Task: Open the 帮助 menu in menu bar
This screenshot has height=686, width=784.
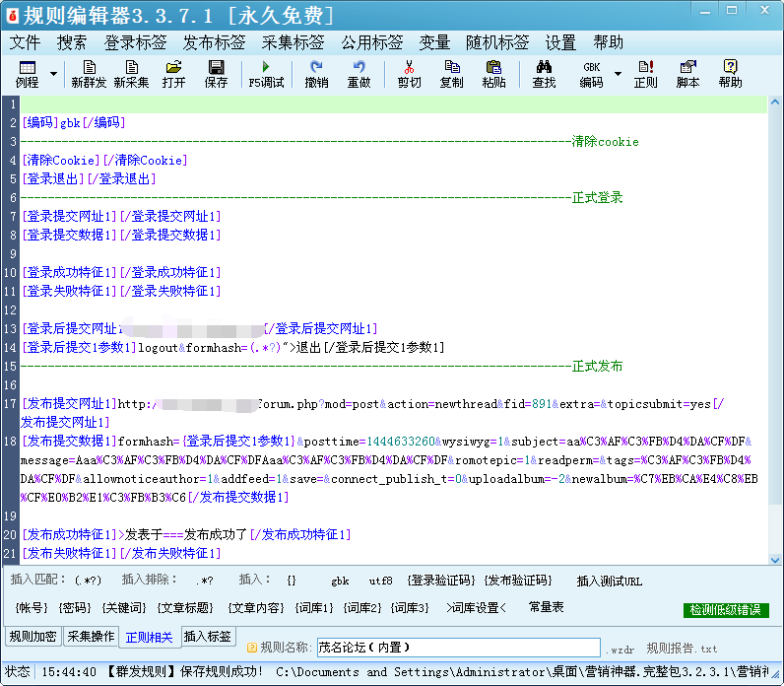Action: (608, 42)
